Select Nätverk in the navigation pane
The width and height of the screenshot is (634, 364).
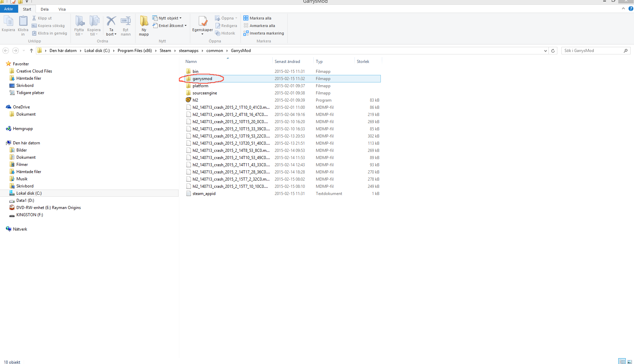coord(20,229)
